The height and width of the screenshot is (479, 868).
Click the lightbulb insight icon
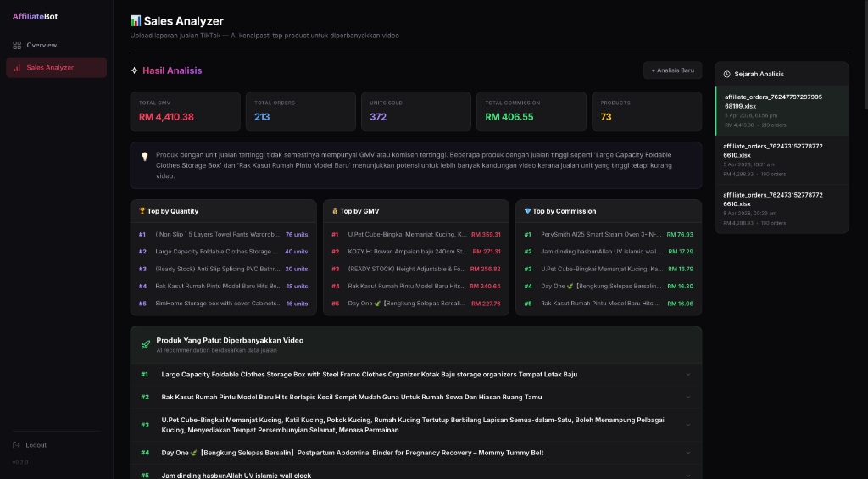point(144,157)
